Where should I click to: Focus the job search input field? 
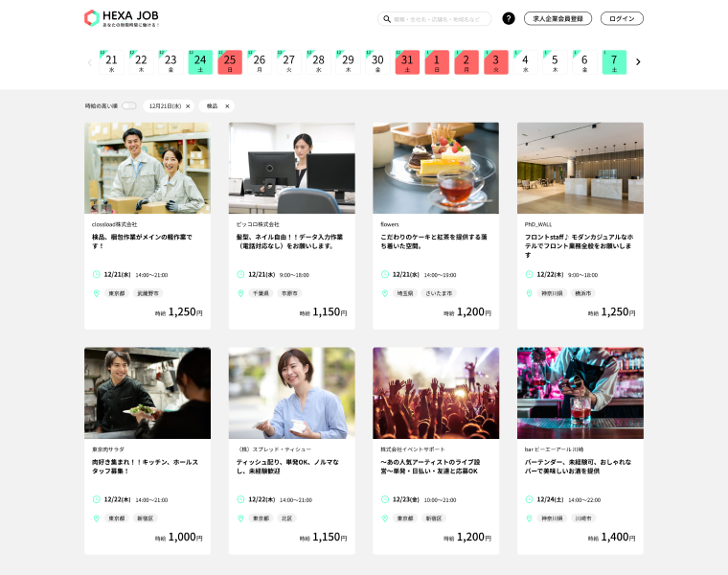[435, 19]
